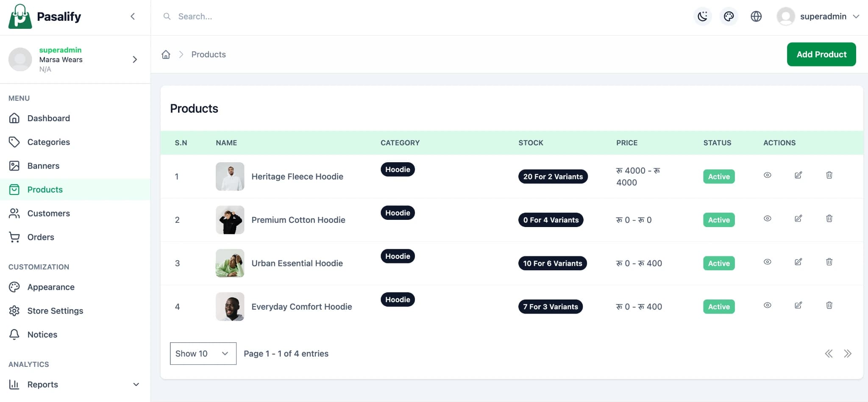Toggle dark mode with the moon icon
The width and height of the screenshot is (868, 402).
703,17
